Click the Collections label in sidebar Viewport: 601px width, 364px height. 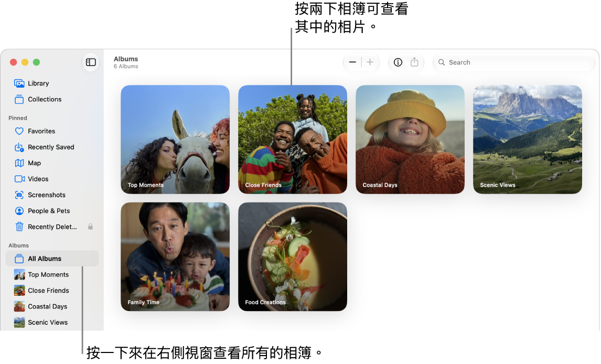(x=45, y=99)
